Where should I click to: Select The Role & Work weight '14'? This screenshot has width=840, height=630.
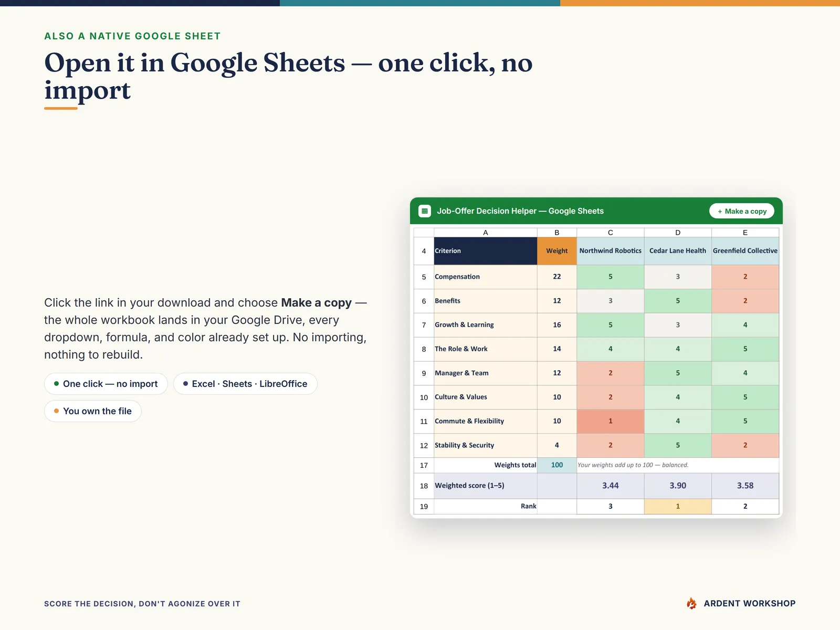(557, 349)
